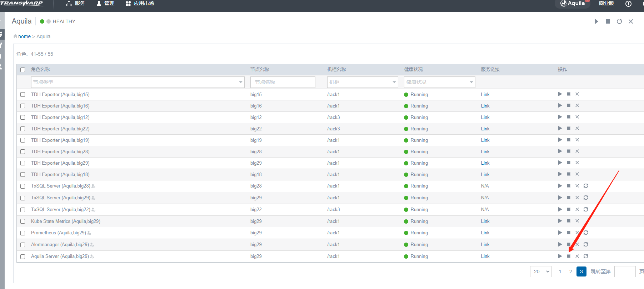Open the 管理 menu in top bar
The height and width of the screenshot is (289, 644).
[x=105, y=4]
